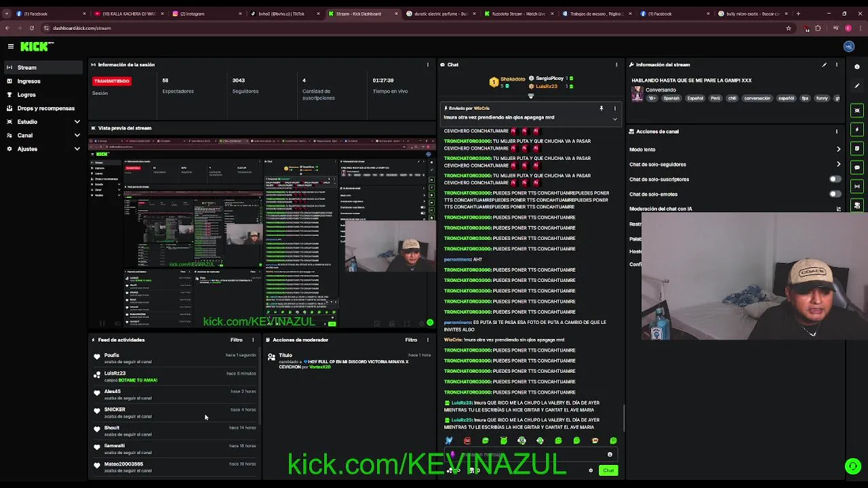Expand the pinned message from WizCris
This screenshot has height=488, width=868.
point(615,119)
